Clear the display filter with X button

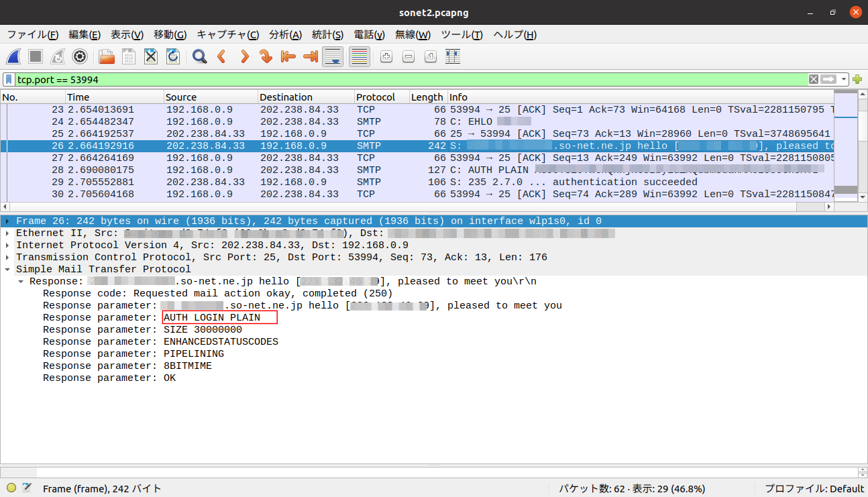[x=814, y=79]
